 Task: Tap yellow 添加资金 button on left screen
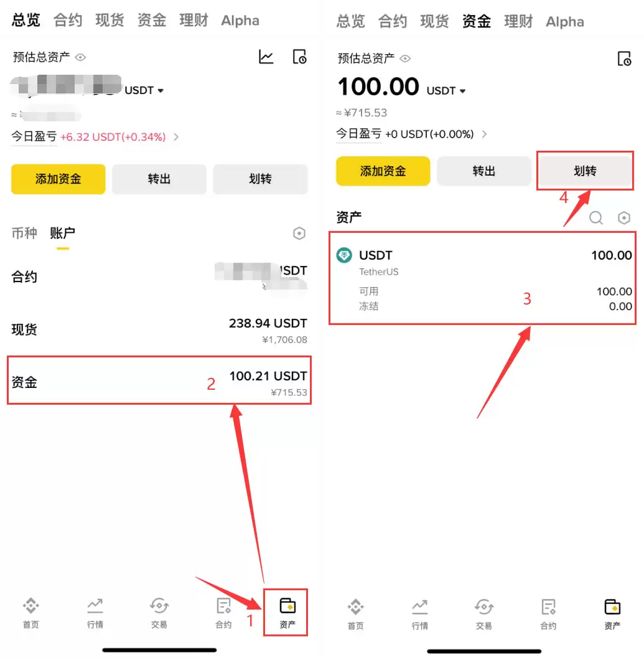click(x=58, y=179)
